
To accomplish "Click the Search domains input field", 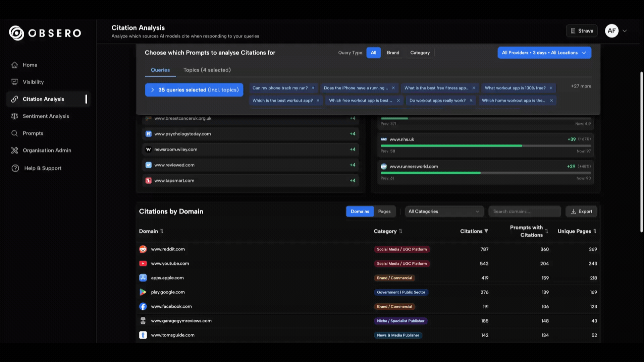I will [x=524, y=212].
